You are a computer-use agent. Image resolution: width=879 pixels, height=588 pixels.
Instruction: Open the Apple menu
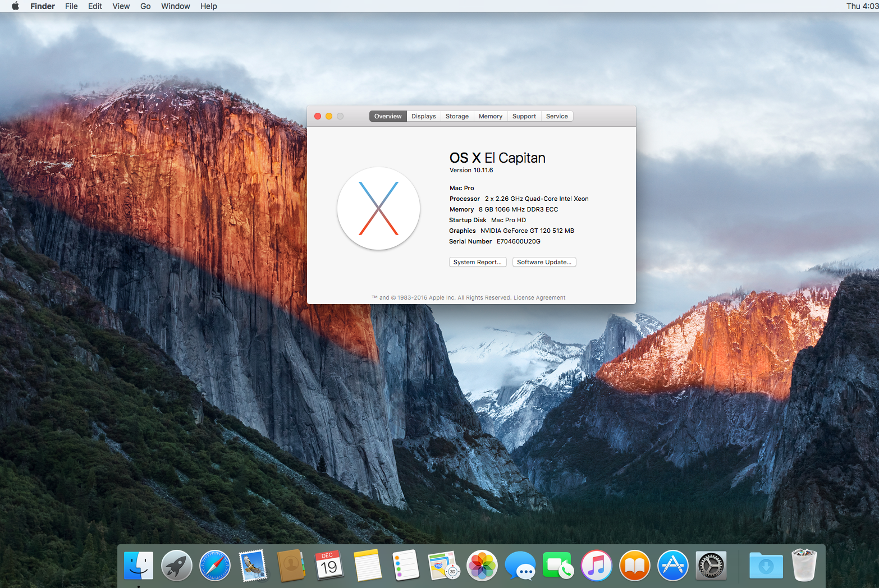(x=15, y=6)
